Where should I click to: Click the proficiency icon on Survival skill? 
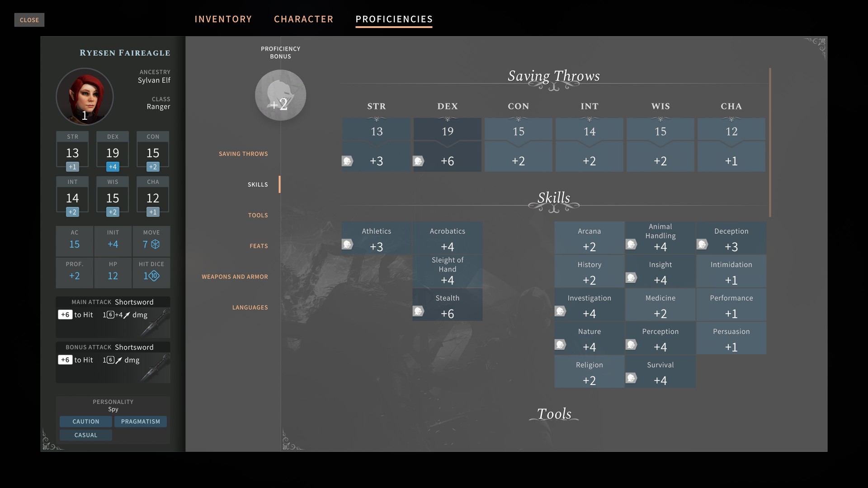tap(631, 378)
